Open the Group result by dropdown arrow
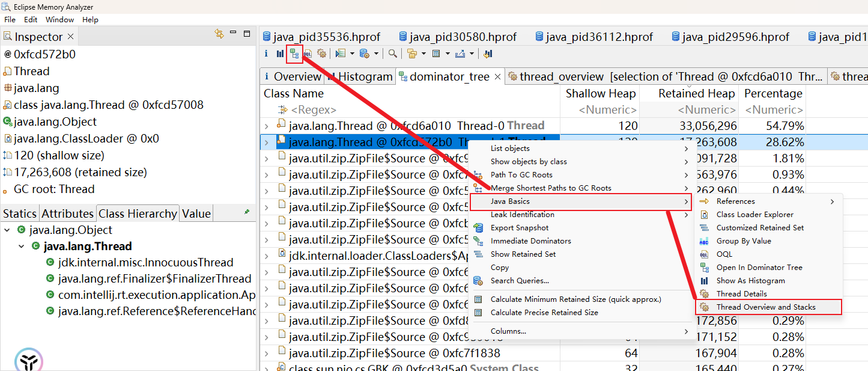This screenshot has height=371, width=868. click(423, 54)
